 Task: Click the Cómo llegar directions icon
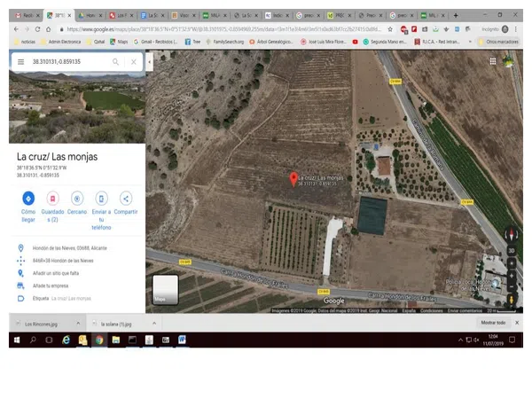tap(27, 199)
